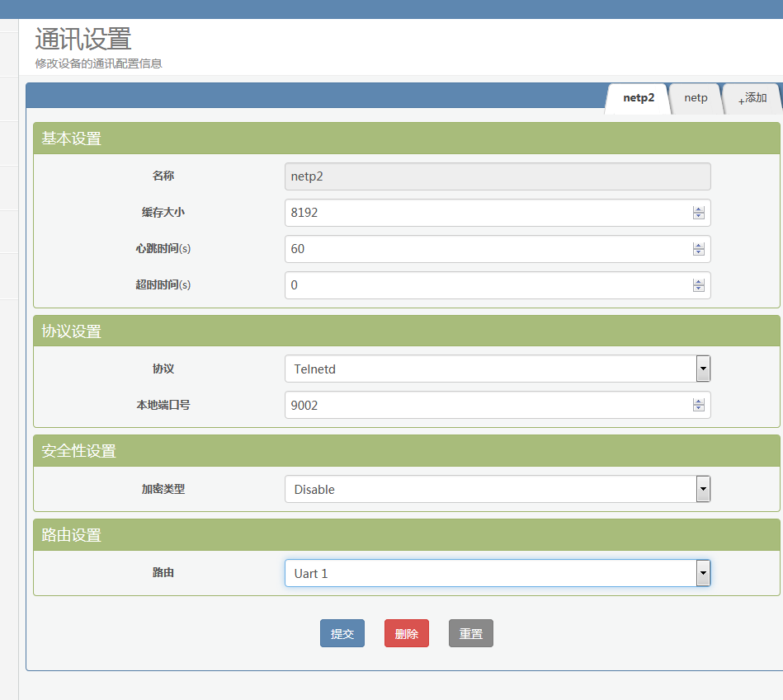This screenshot has width=783, height=700.
Task: Increase 心跳时间 using the up spinner arrow
Action: [699, 246]
